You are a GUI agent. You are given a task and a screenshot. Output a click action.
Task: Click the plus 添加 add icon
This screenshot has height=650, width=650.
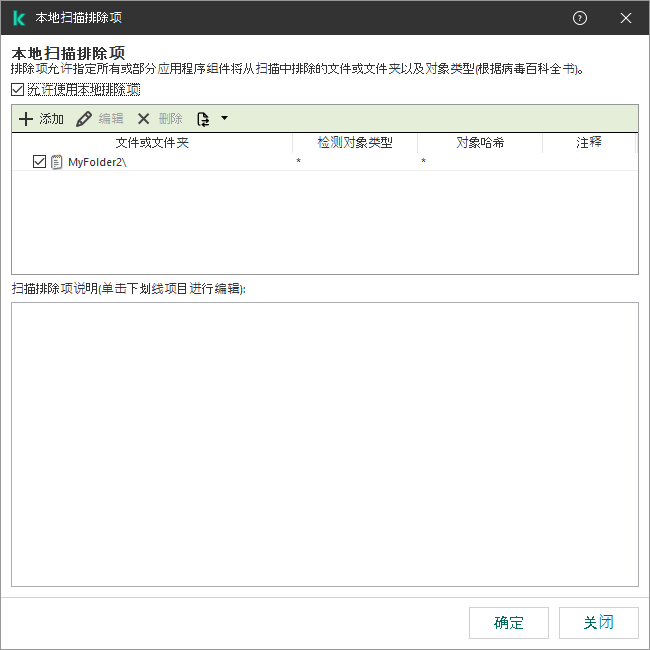point(26,119)
